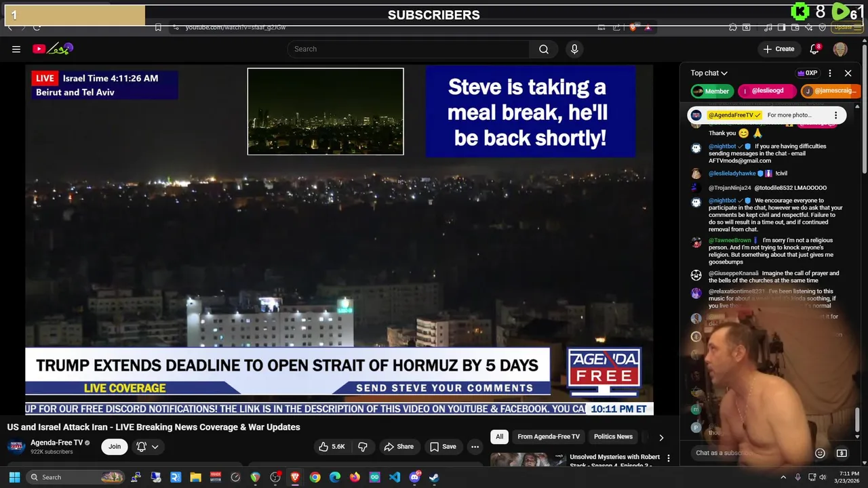Viewport: 868px width, 488px height.
Task: Click the Windows taskbar Search box
Action: [x=77, y=477]
